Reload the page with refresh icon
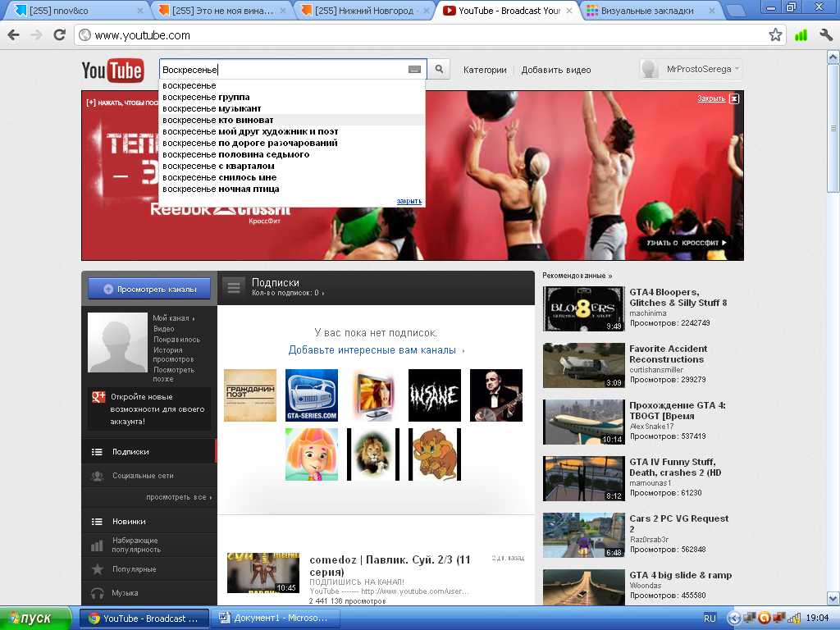 (x=59, y=35)
